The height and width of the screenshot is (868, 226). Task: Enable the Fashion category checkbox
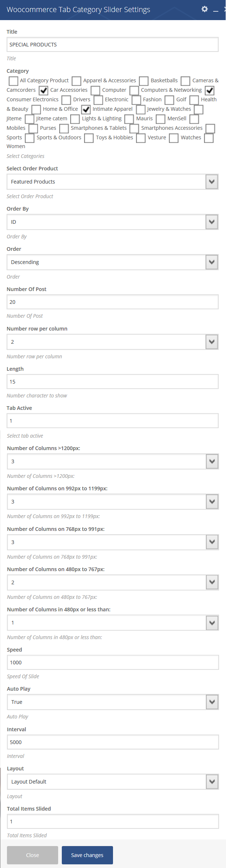(x=136, y=100)
